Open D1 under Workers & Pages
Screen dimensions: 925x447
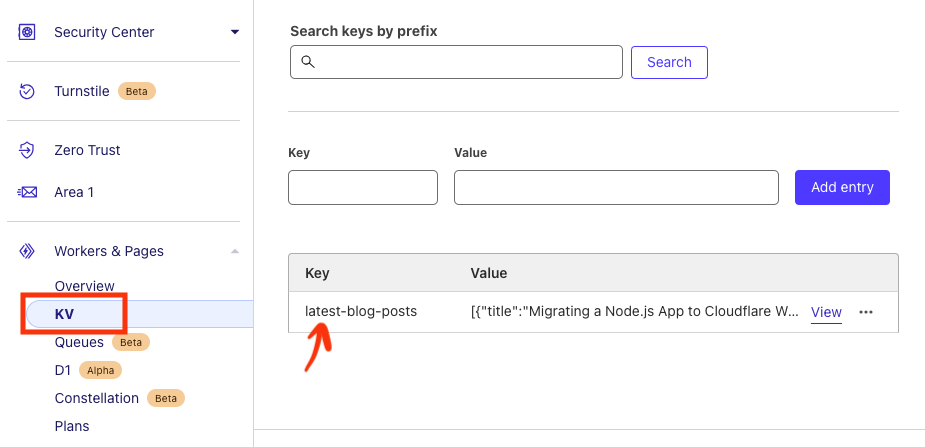tap(63, 370)
